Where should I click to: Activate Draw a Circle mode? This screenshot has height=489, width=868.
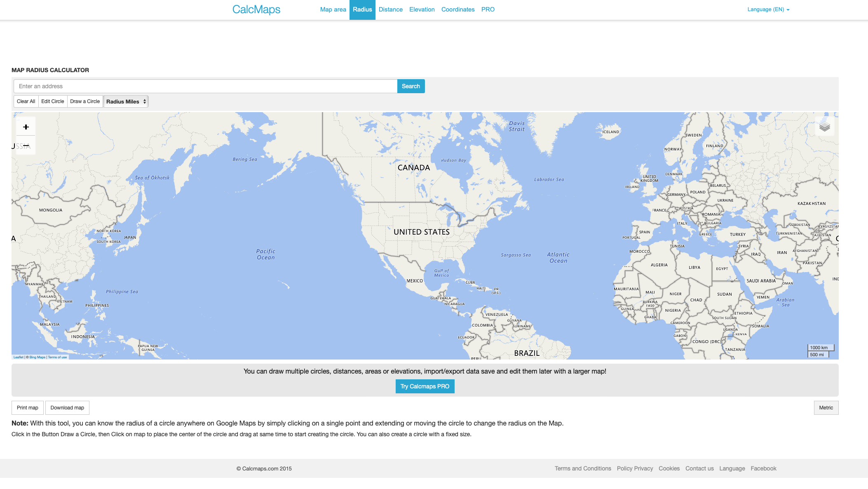85,101
